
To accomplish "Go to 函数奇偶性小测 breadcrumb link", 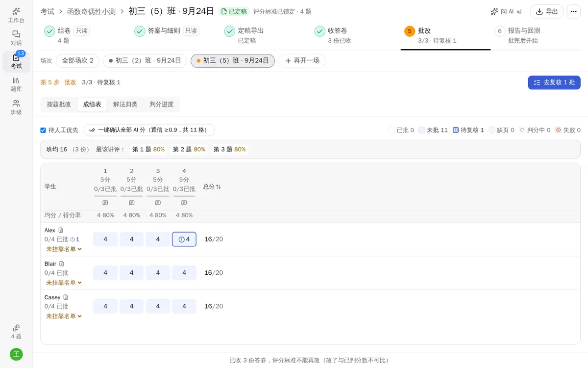I will coord(91,11).
